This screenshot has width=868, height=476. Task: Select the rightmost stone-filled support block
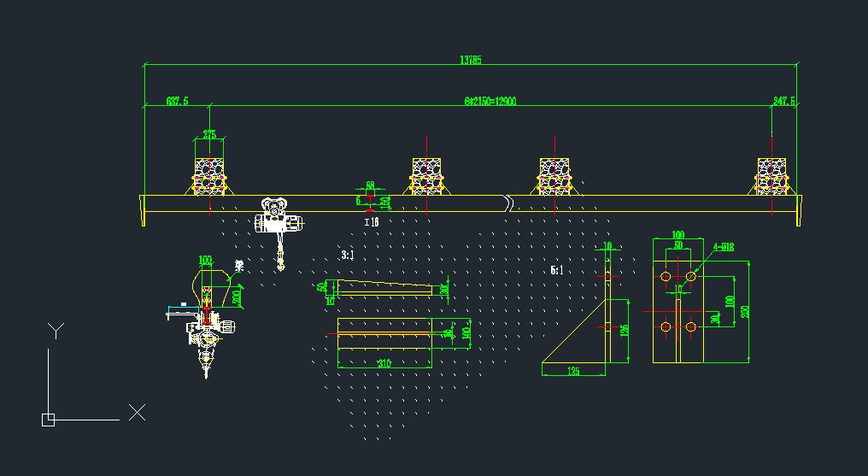(771, 175)
